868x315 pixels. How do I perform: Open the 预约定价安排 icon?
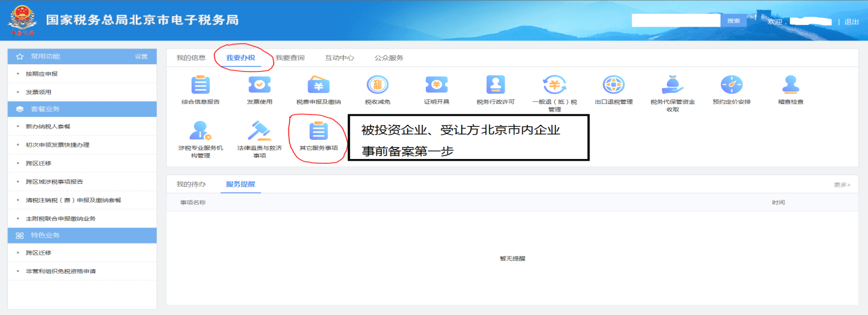[732, 85]
